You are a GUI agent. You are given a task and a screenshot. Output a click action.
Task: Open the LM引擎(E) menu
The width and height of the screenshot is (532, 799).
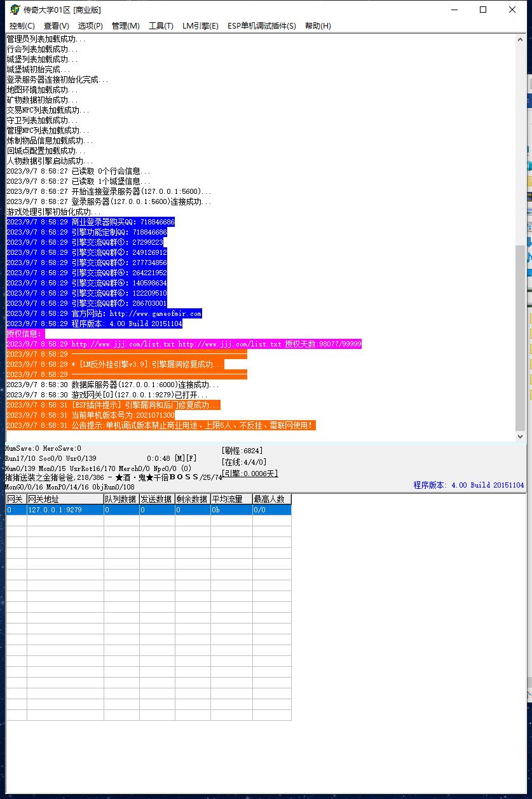tap(200, 26)
